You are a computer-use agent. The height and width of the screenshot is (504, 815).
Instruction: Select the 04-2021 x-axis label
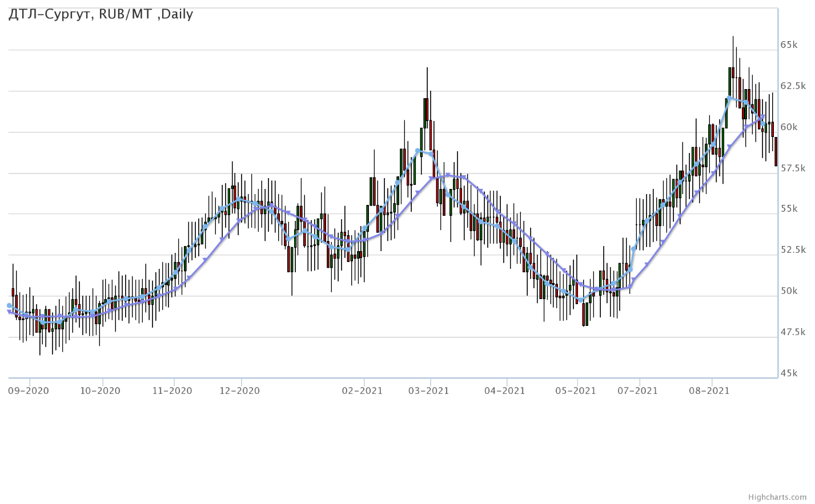(504, 391)
